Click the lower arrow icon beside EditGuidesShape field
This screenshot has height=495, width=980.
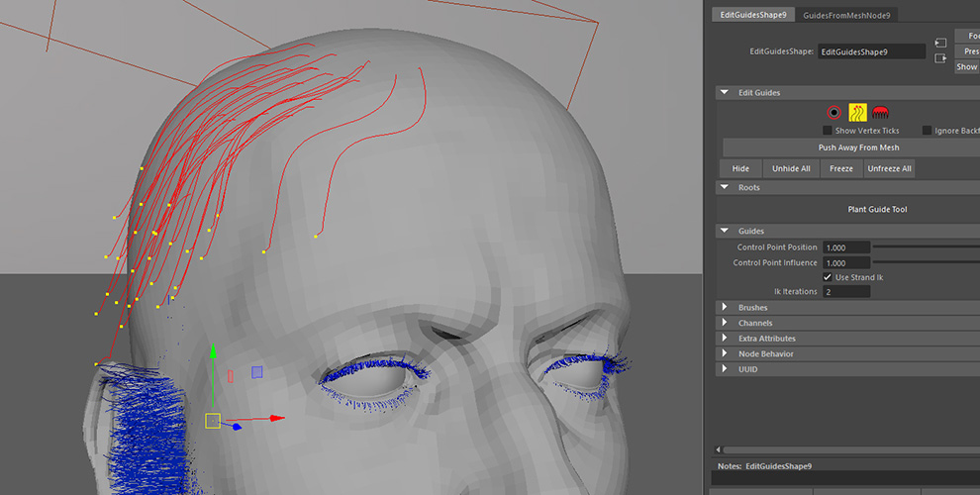[x=940, y=58]
